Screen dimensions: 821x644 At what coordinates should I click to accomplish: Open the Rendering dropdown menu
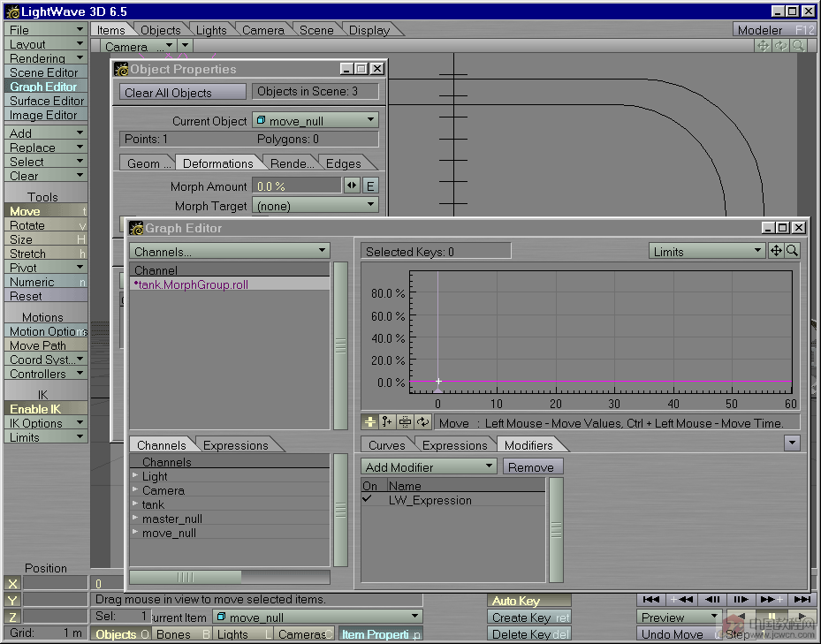tap(46, 58)
